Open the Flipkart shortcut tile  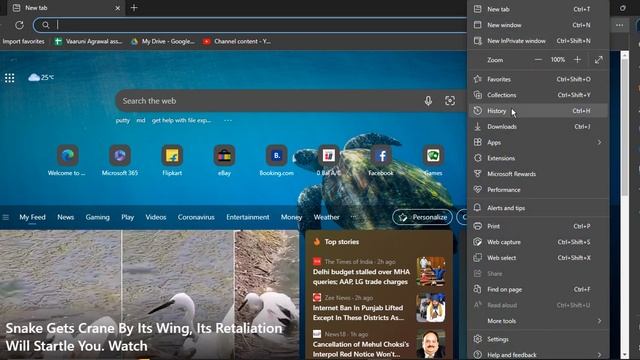172,160
